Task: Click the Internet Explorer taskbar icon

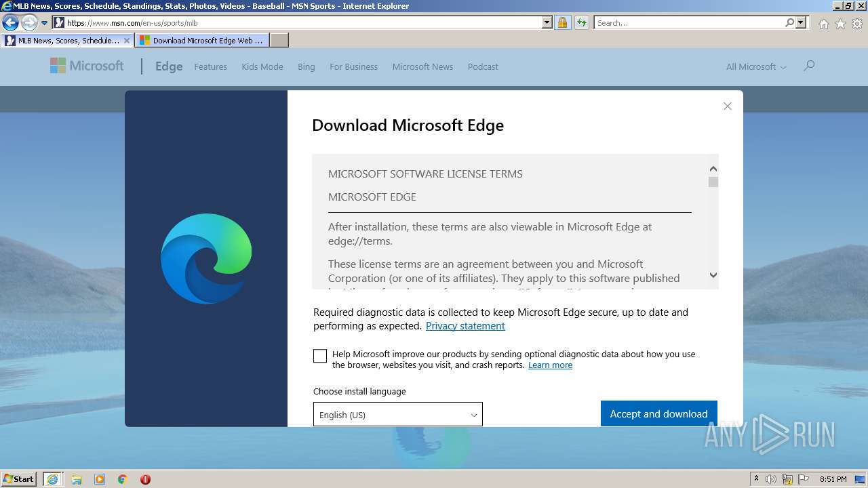Action: click(52, 479)
